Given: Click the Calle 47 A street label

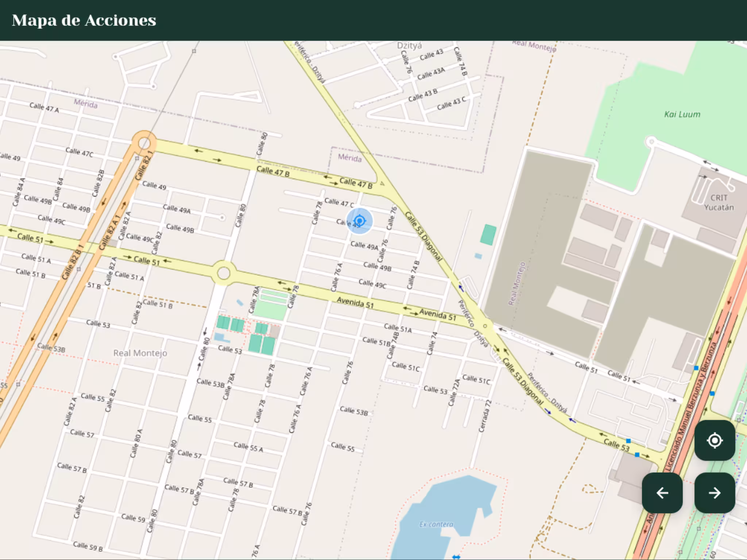Looking at the screenshot, I should 44,108.
